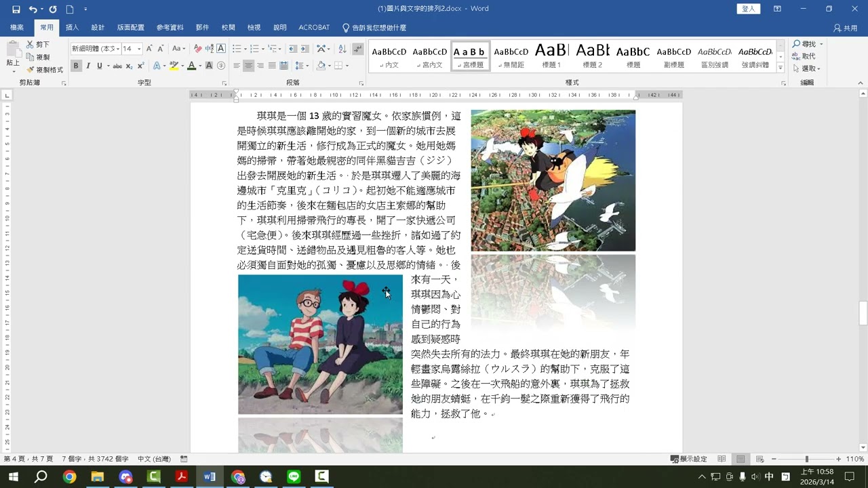Open the File (檔案) tab
This screenshot has height=488, width=868.
point(17,28)
